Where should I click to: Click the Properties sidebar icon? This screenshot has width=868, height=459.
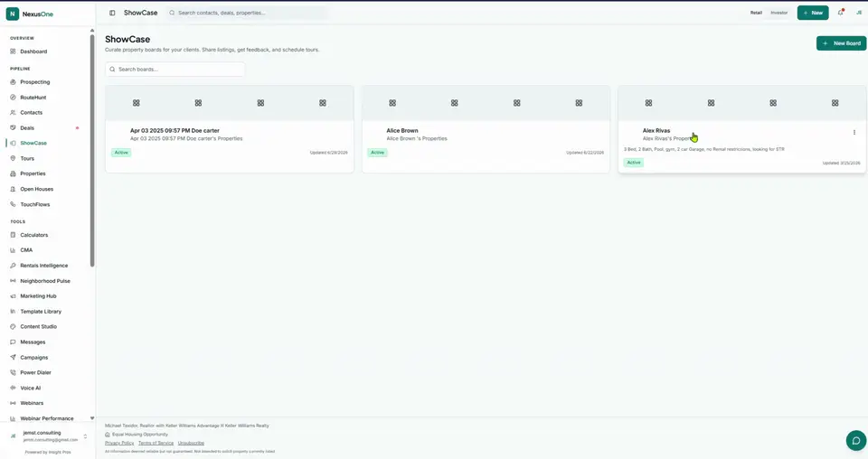pyautogui.click(x=13, y=173)
